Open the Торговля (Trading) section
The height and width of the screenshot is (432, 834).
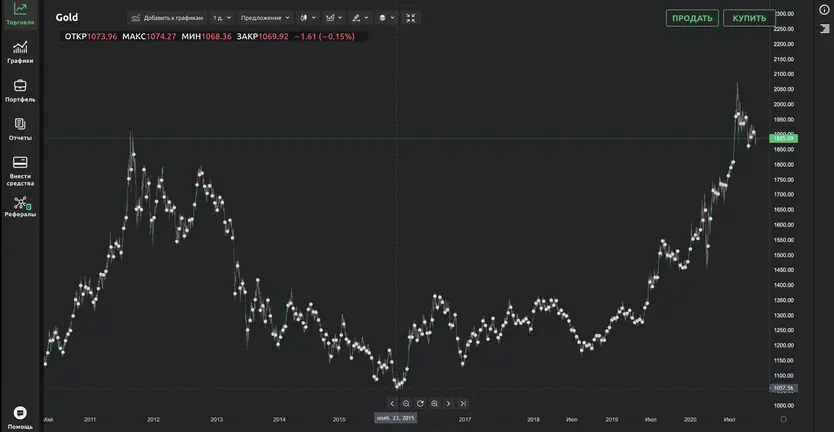(x=20, y=13)
